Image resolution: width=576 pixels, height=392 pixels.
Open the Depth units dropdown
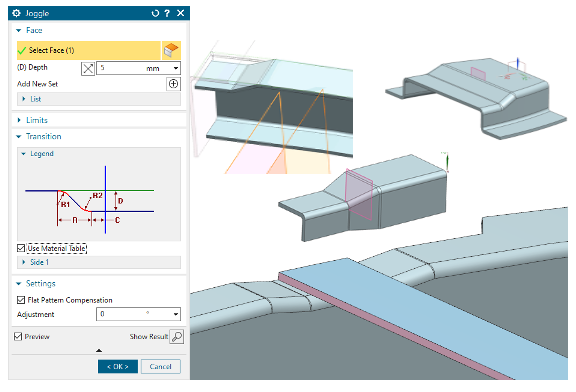click(176, 68)
